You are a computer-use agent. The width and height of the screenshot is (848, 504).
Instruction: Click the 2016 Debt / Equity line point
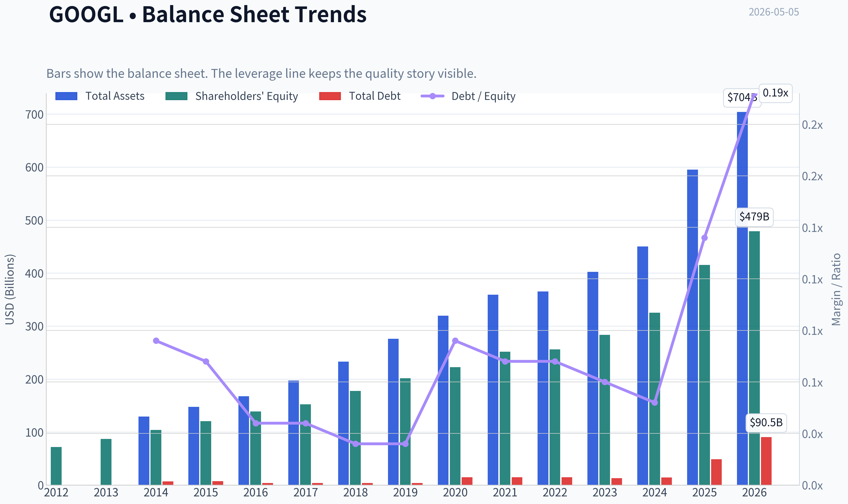[x=256, y=423]
